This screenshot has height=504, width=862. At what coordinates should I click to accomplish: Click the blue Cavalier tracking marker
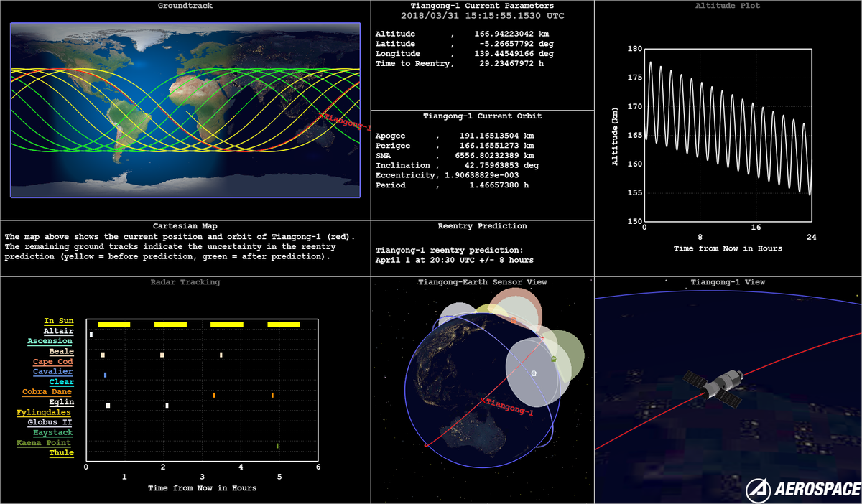(x=105, y=375)
